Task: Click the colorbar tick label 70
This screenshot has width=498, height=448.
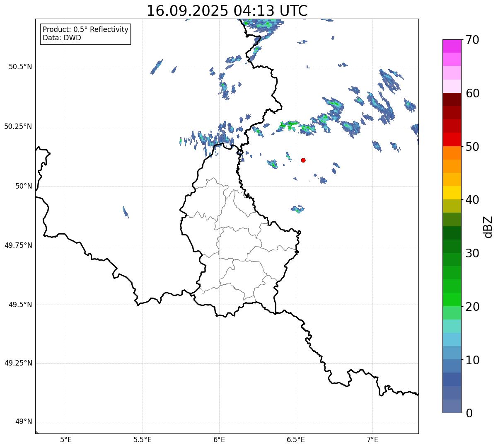Action: point(472,40)
